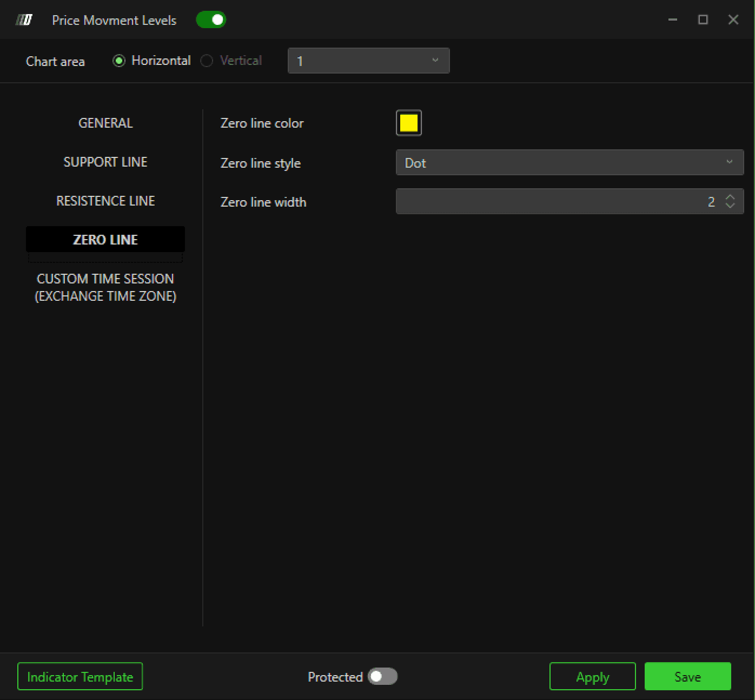This screenshot has height=700, width=755.
Task: Click the Apply button
Action: point(593,676)
